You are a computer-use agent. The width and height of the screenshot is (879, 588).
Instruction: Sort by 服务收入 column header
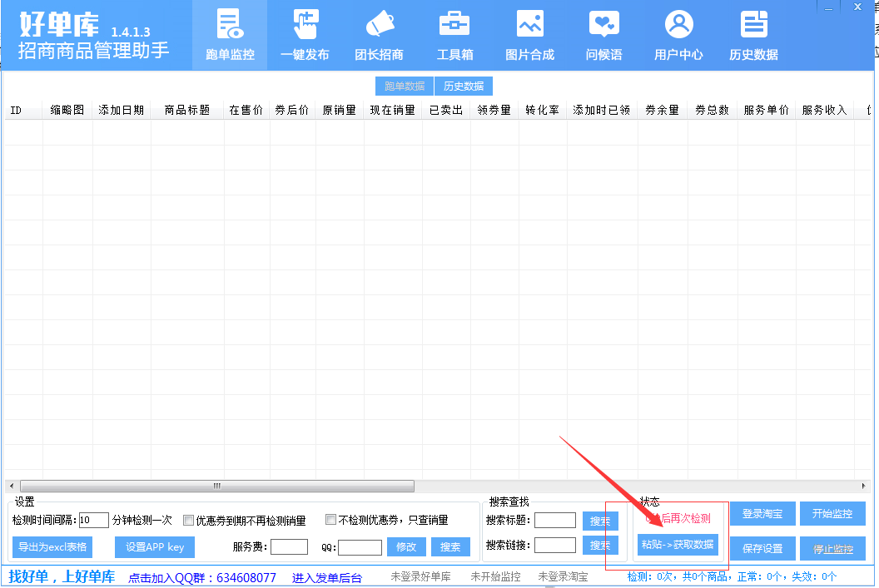pyautogui.click(x=825, y=111)
